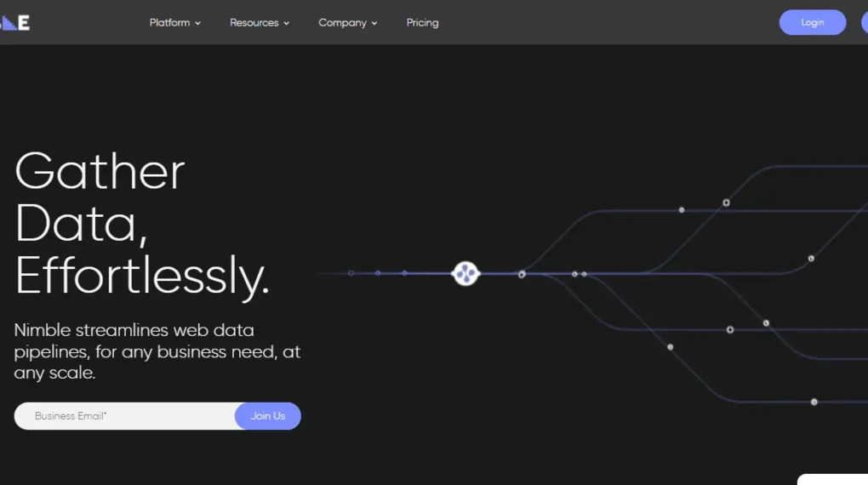The width and height of the screenshot is (868, 485).
Task: Select the 'Nimble streamlines web data' paragraph
Action: [157, 351]
